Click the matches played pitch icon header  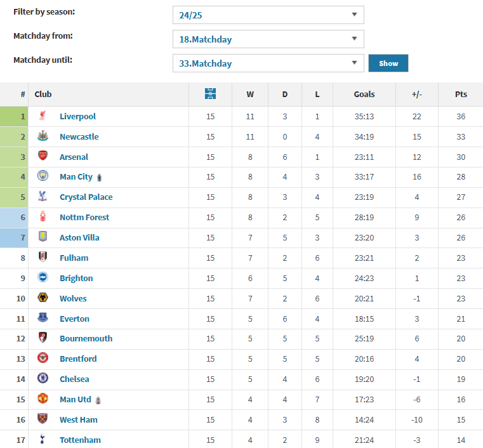210,94
